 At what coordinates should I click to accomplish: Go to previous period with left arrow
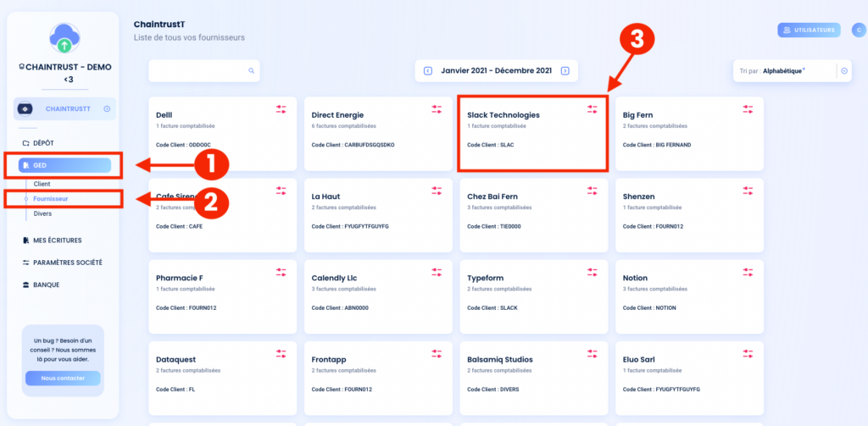(428, 71)
